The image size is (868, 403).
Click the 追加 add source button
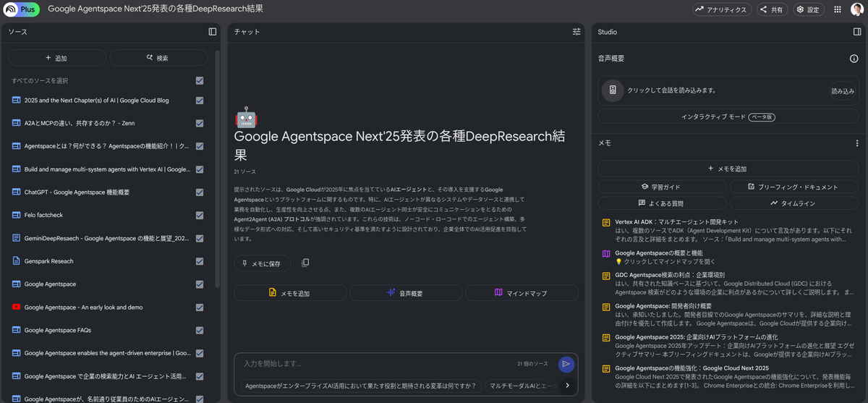tap(56, 58)
